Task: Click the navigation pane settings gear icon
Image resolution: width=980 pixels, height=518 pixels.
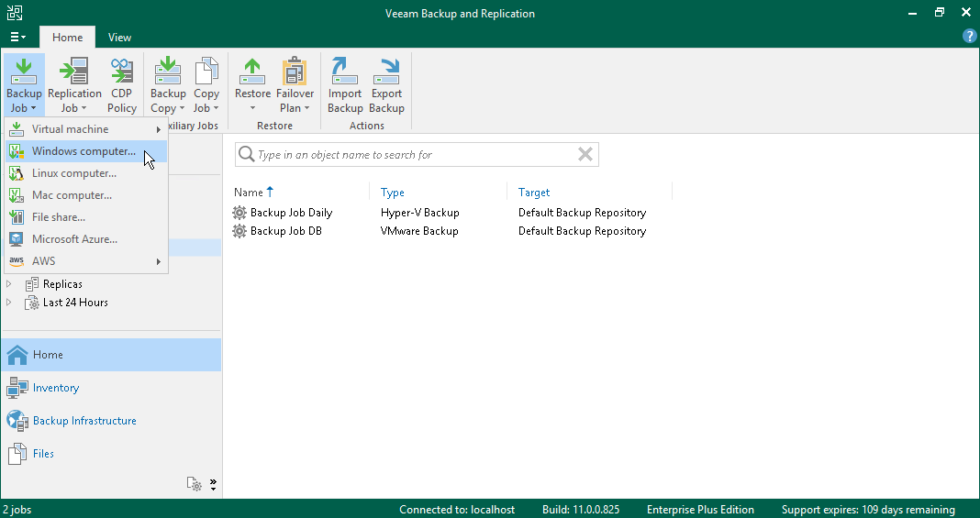Action: [x=195, y=484]
